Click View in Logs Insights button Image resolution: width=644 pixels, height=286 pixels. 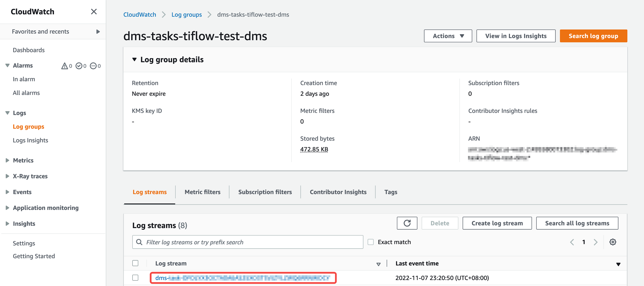tap(516, 36)
